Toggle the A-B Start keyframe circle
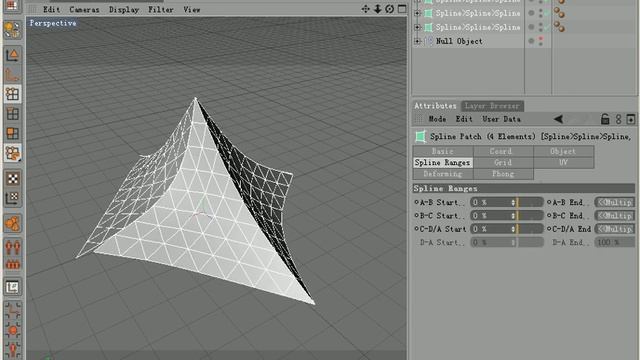640x360 pixels. coord(416,202)
